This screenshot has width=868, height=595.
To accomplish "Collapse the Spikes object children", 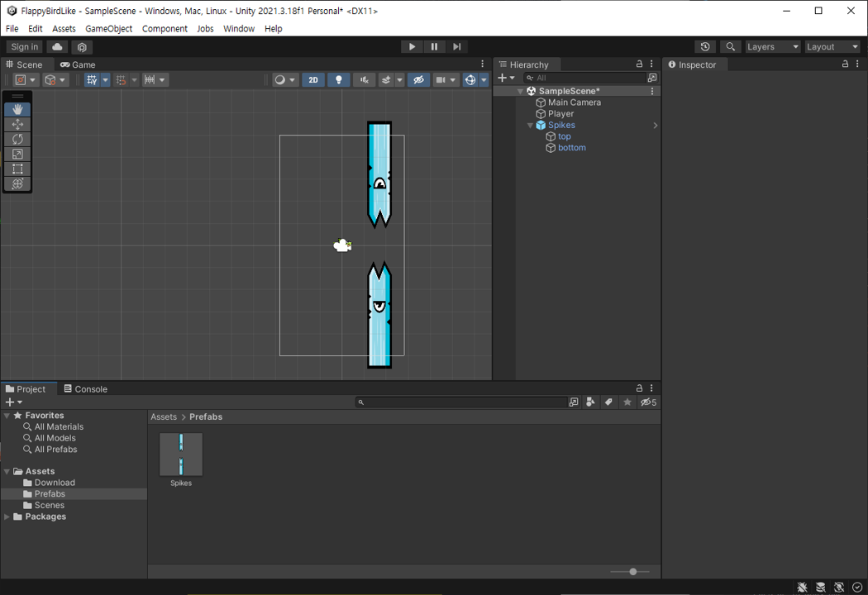I will (530, 126).
